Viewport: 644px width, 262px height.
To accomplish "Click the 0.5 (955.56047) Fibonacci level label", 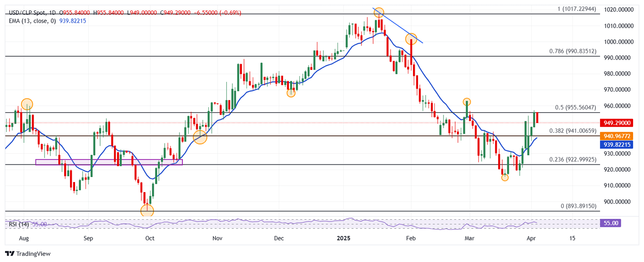I will tap(575, 108).
